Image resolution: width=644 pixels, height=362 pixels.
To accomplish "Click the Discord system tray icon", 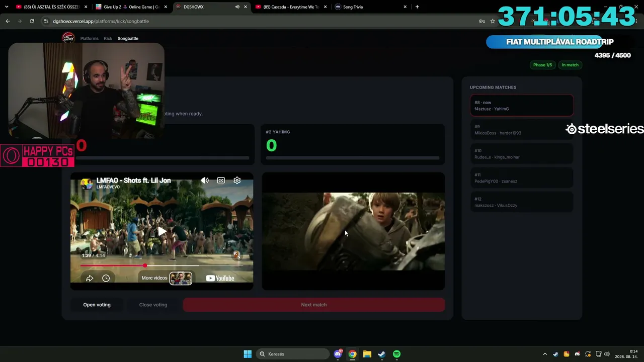I will coord(577,354).
